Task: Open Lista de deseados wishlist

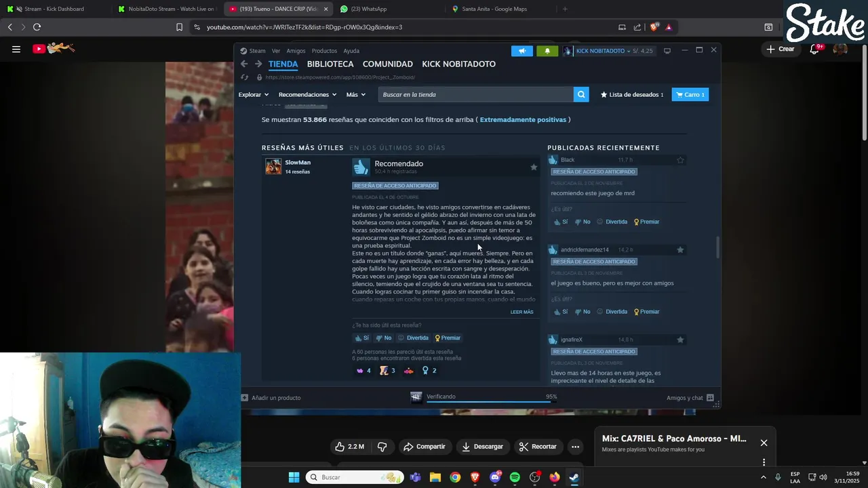Action: 632,94
